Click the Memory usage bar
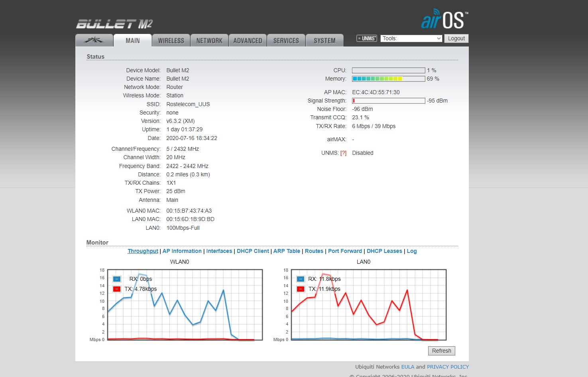588x377 pixels. point(389,79)
